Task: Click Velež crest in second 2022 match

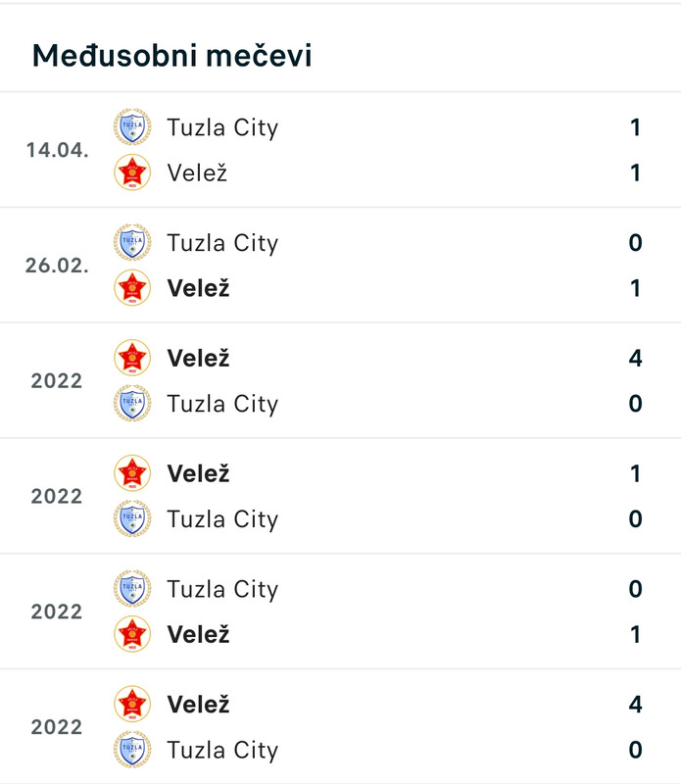Action: point(132,473)
